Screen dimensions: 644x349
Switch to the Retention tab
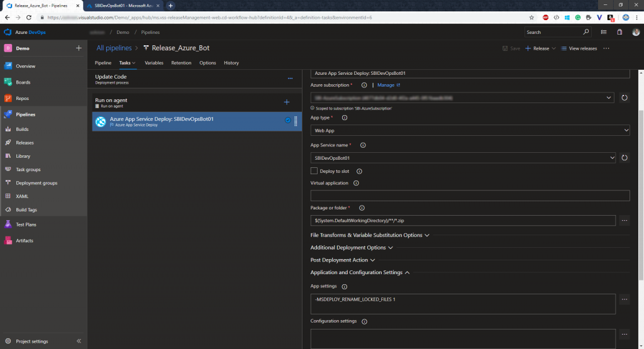[x=181, y=63]
